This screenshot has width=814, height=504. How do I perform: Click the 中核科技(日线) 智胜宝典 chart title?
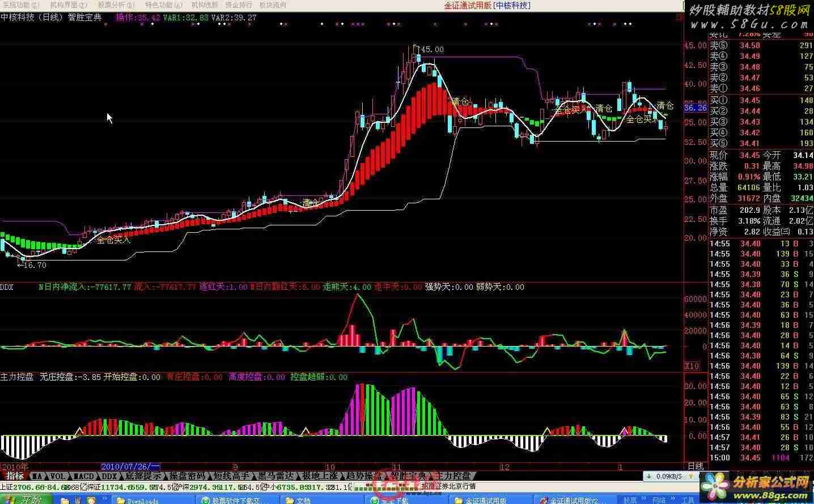click(51, 18)
